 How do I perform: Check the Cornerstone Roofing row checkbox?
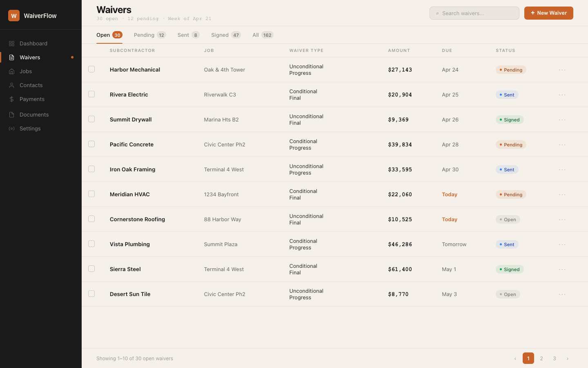91,219
